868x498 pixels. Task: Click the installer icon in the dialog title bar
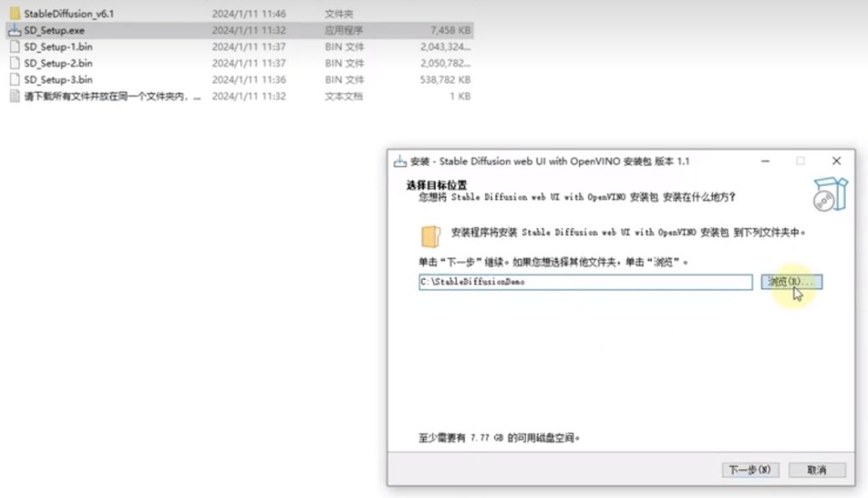tap(400, 161)
